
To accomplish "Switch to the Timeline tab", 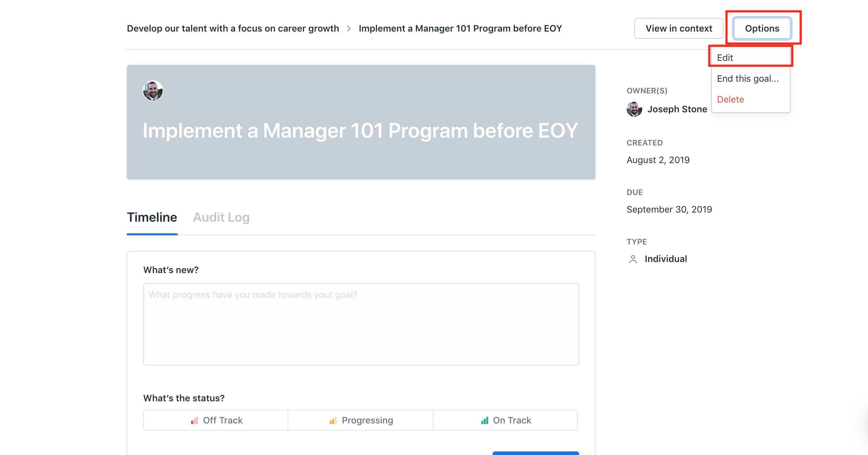I will 152,218.
